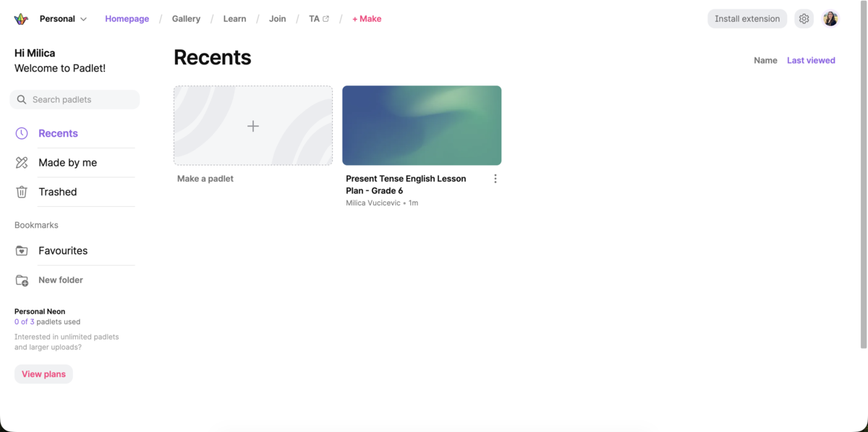Open the Personal workspace dropdown
This screenshot has width=868, height=432.
tap(63, 18)
